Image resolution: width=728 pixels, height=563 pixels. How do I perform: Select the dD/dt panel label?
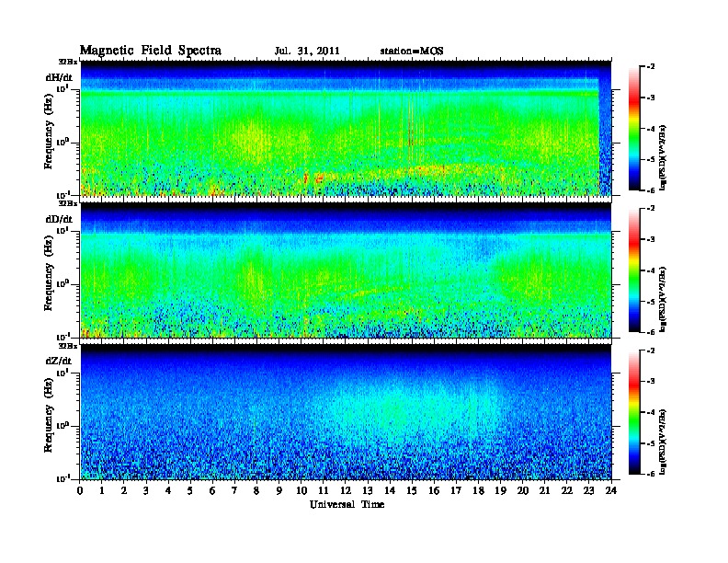pos(59,219)
